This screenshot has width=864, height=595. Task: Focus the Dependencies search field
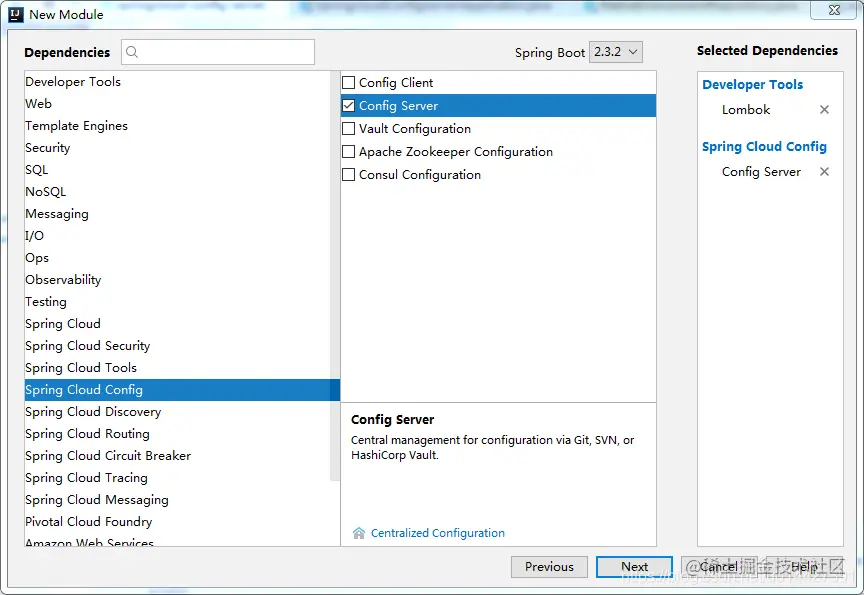pyautogui.click(x=218, y=52)
